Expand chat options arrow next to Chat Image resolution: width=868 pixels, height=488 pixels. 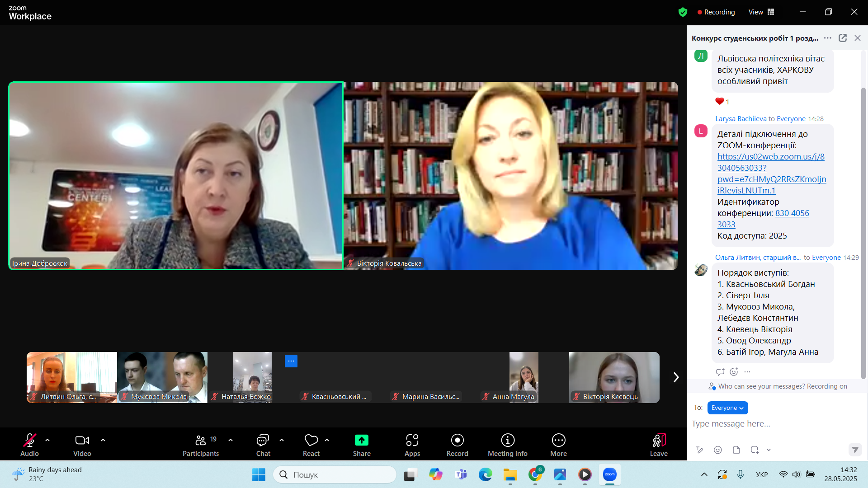(x=282, y=440)
